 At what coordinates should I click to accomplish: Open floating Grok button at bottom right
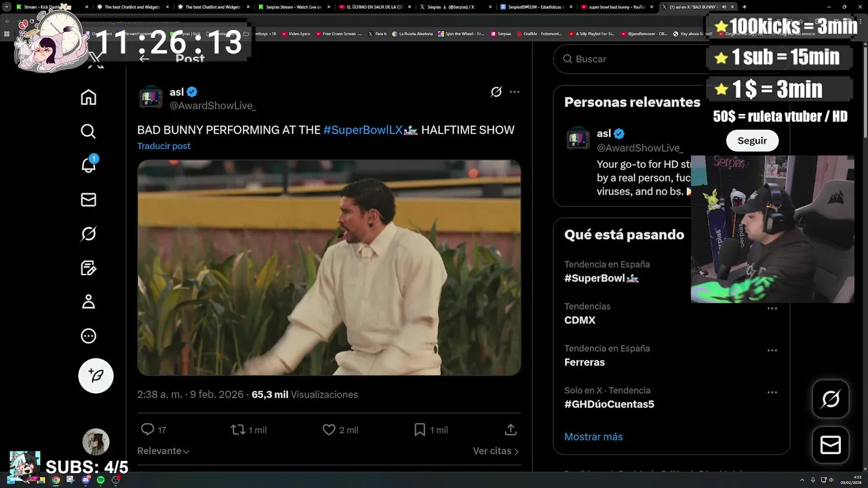pyautogui.click(x=831, y=399)
